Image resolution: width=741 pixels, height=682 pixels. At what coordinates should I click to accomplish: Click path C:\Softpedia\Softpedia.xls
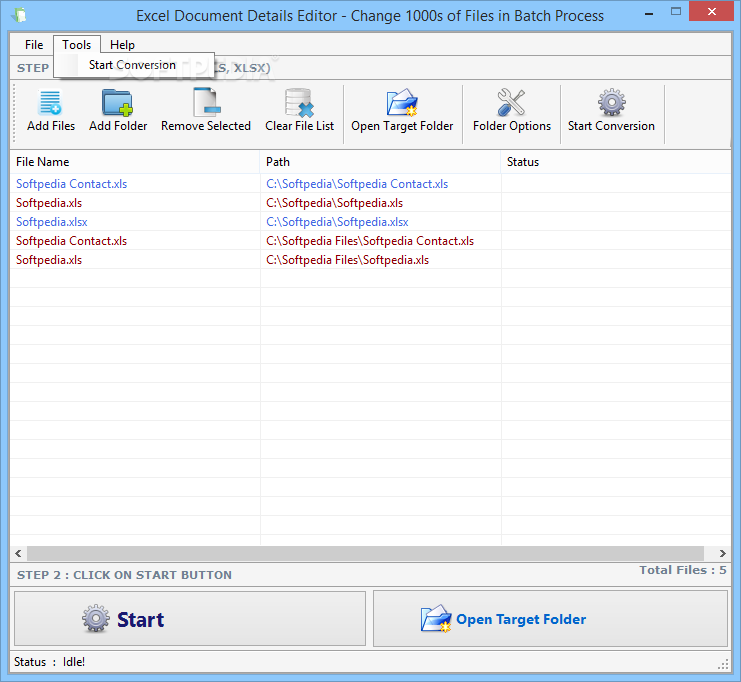[334, 203]
